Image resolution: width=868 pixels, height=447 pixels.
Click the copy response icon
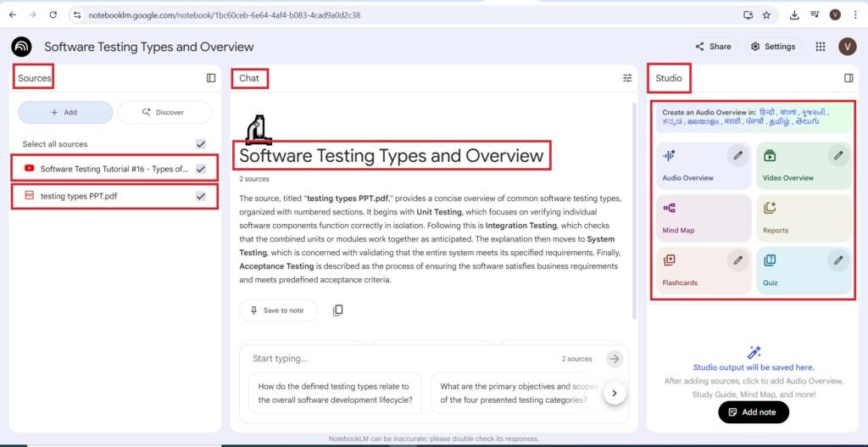coord(337,310)
